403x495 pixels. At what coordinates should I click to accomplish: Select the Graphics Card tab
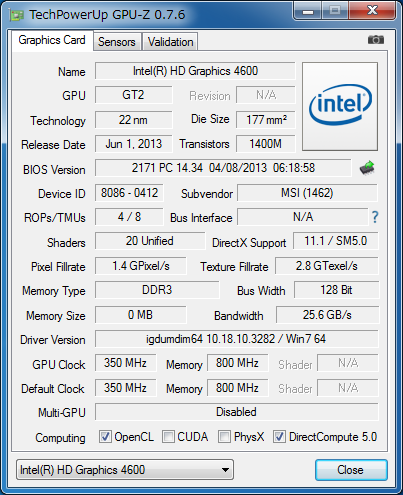[52, 40]
